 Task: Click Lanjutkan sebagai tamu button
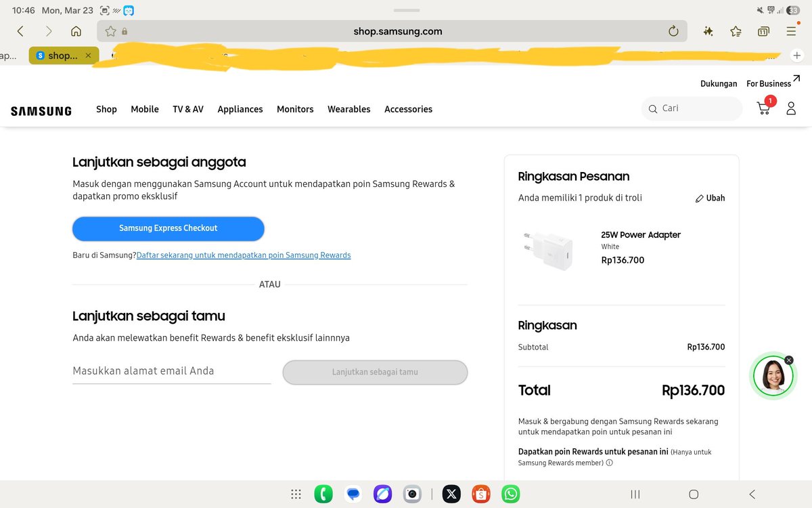tap(375, 372)
